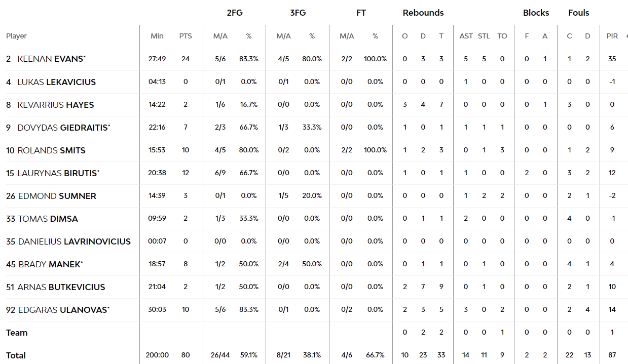Screen dimensions: 628x364
Task: Select Rolands Smits row name
Action: point(51,150)
